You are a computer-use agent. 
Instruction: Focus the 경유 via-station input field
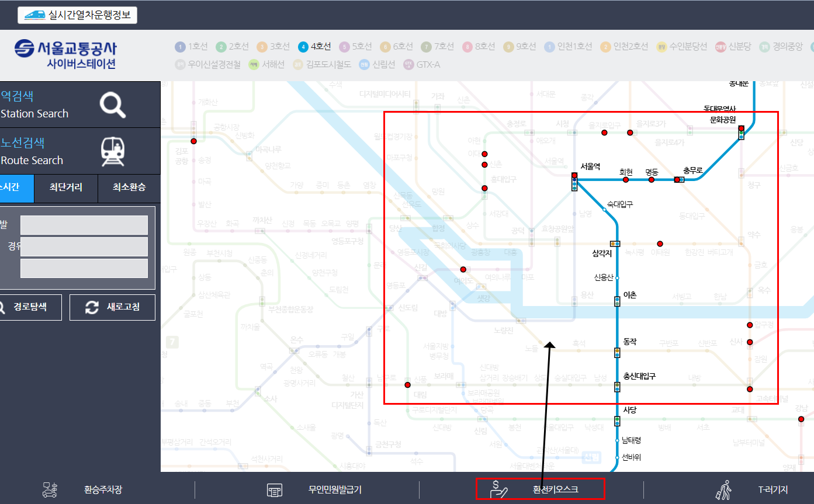tap(84, 247)
